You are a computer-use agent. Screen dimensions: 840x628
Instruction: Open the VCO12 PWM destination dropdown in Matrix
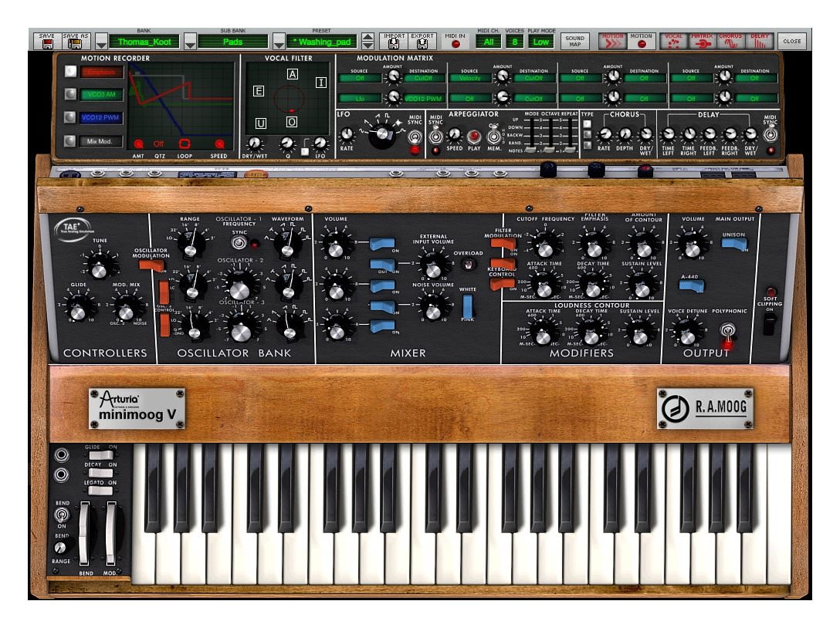point(424,99)
